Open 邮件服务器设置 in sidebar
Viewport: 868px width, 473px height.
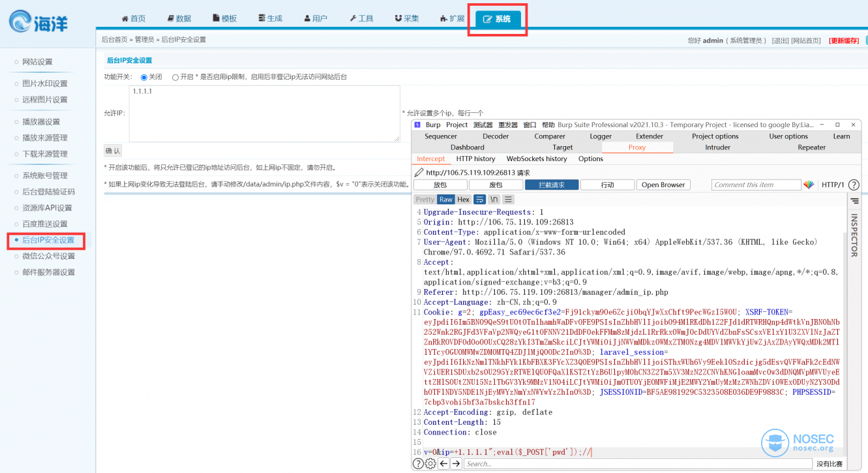tap(48, 272)
